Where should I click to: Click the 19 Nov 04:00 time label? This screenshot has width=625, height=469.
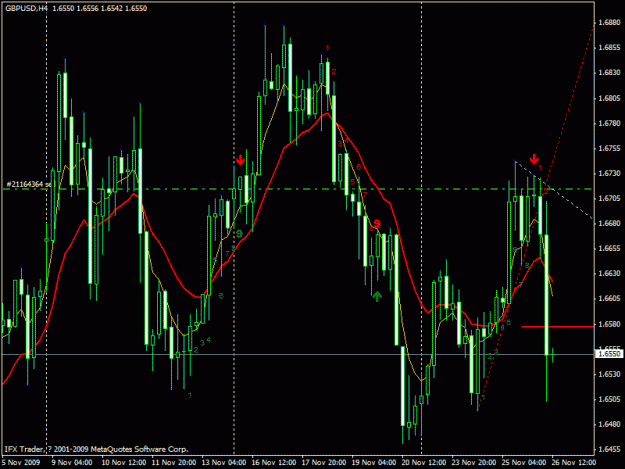click(x=374, y=462)
